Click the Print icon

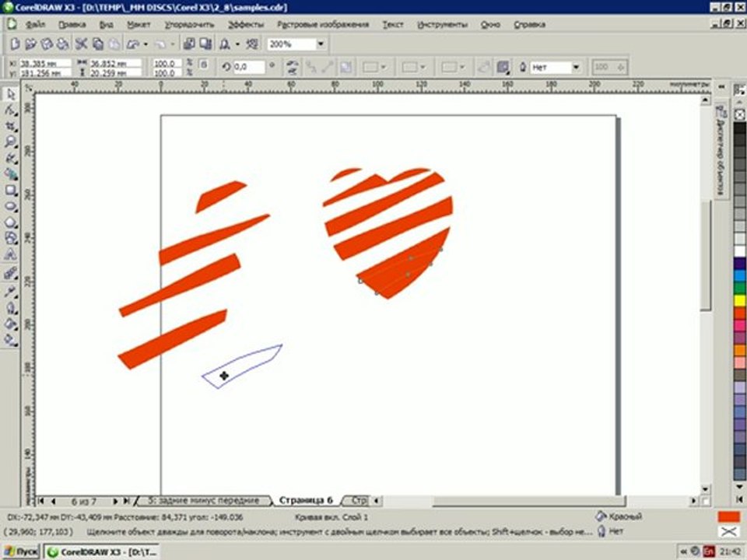coord(62,44)
